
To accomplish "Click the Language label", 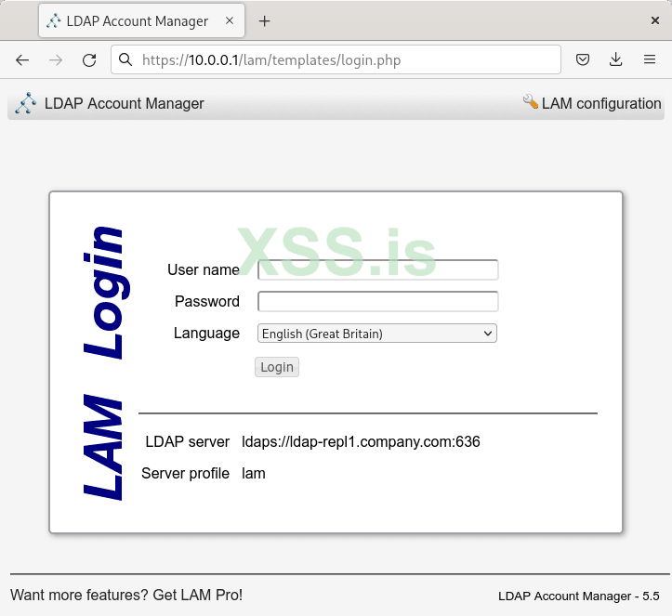I will pos(206,334).
